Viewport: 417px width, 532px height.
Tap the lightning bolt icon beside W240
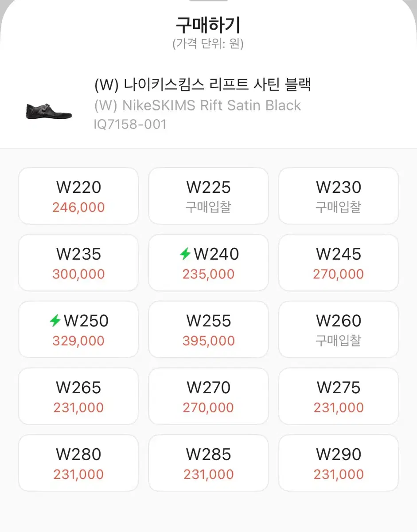click(185, 254)
